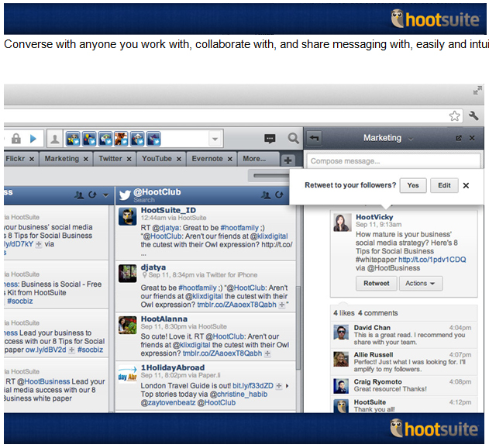Click the #hootfamily hashtag in HootSuite_ID tweet
Viewport: 489px width, 448px height.
coord(239,228)
